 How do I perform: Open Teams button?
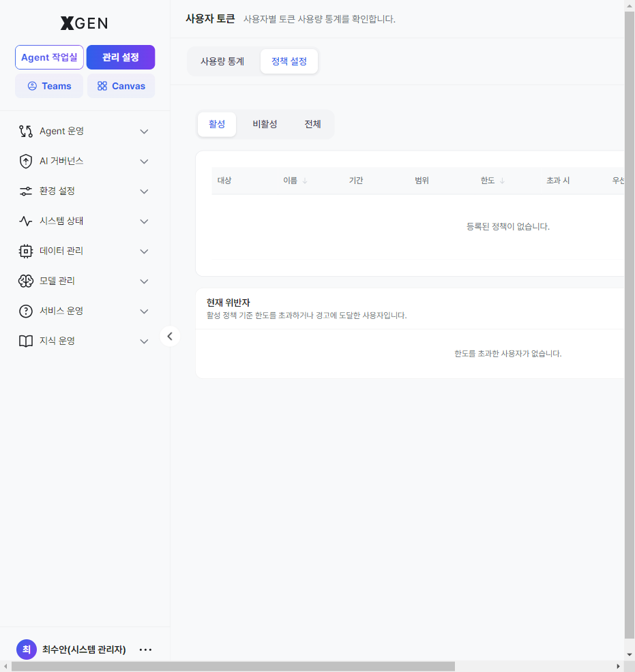(x=49, y=86)
